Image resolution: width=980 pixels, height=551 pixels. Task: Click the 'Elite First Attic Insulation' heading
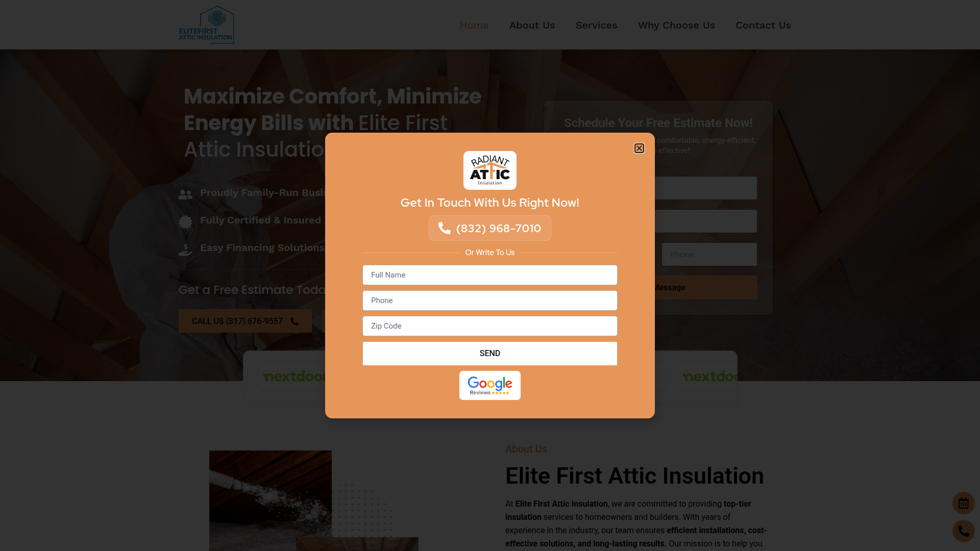pos(634,475)
